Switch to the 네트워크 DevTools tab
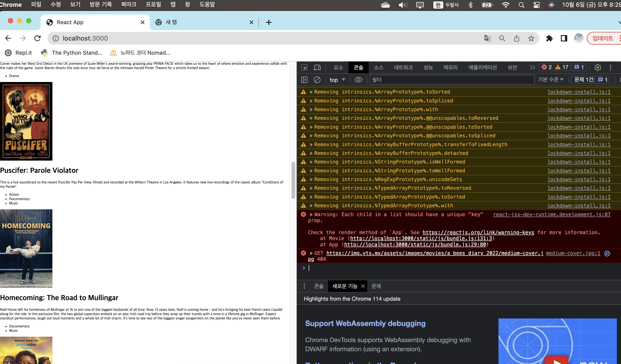The image size is (621, 364). (403, 67)
